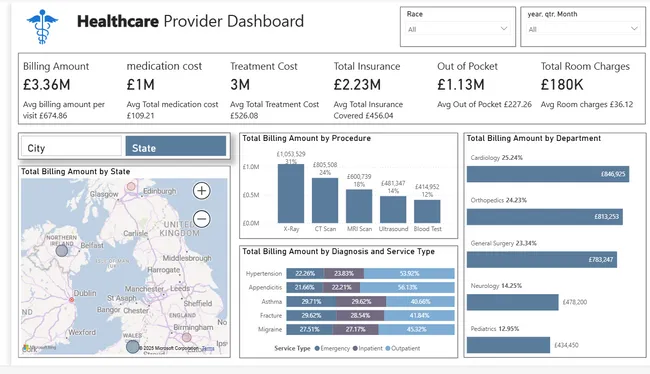Click the Neurology department bar
This screenshot has width=650, height=374.
[x=512, y=302]
